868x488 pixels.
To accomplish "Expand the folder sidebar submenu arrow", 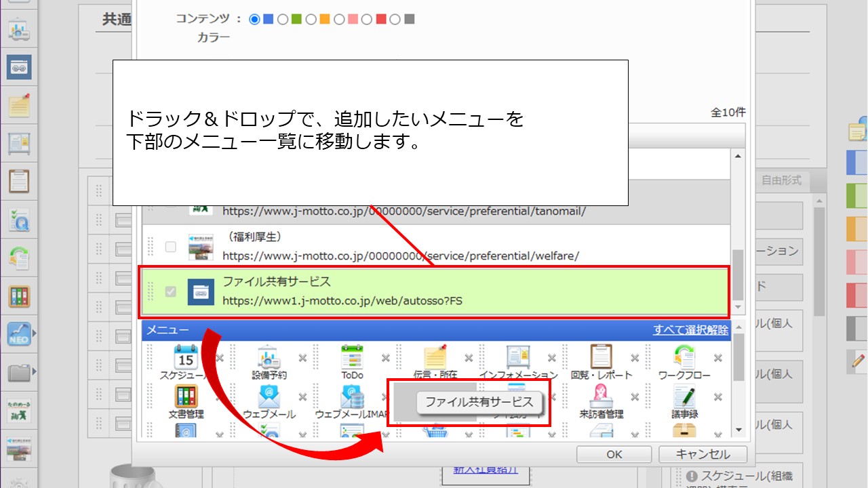I will [x=35, y=372].
